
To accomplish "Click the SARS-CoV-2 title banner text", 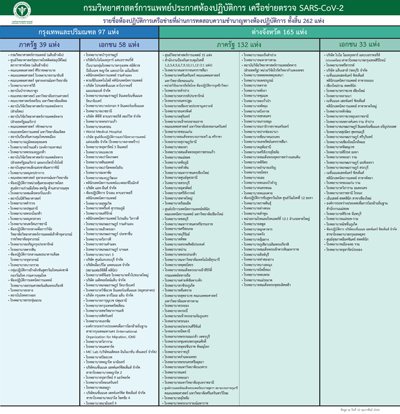I will point(214,8).
